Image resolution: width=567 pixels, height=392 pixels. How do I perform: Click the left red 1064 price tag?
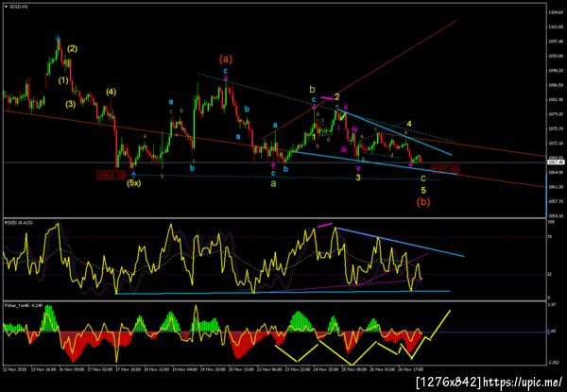pos(111,175)
